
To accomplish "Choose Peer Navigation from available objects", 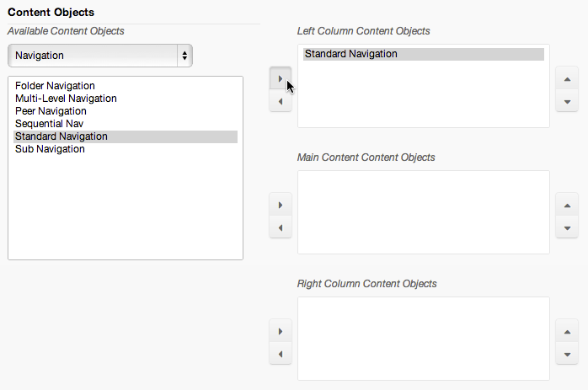I will tap(126, 111).
